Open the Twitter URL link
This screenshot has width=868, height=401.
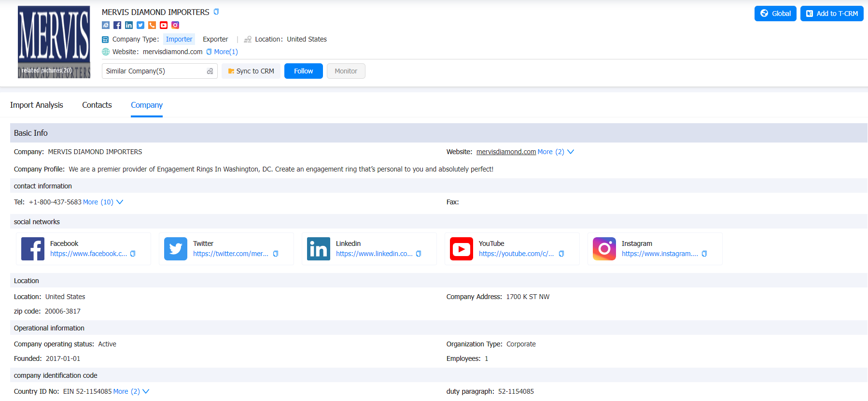point(231,254)
